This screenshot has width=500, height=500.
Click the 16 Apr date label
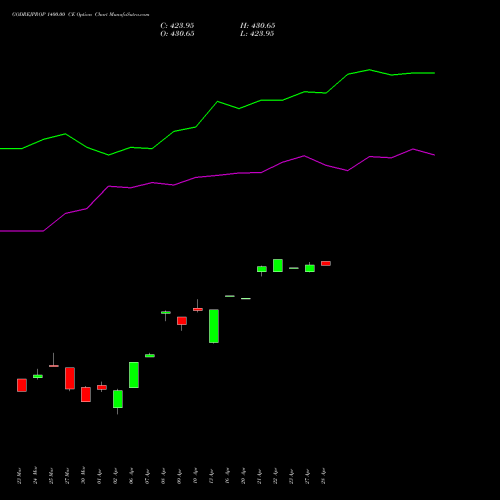(x=227, y=476)
